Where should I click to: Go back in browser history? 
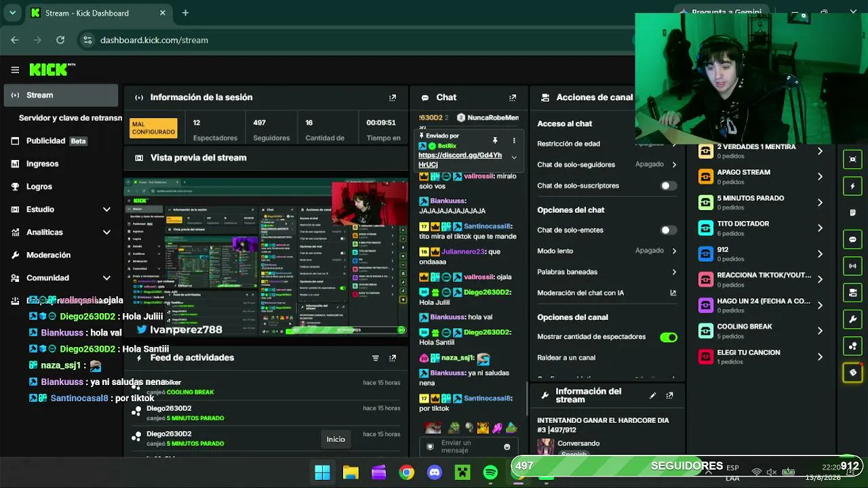click(15, 40)
